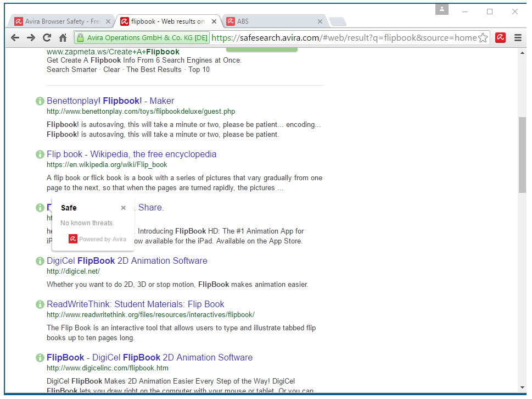Click safety icon next to ReadWriteThink result
The width and height of the screenshot is (532, 399).
[x=40, y=304]
